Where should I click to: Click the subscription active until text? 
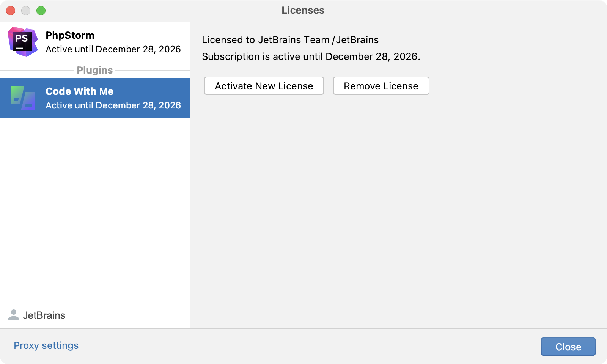coord(311,56)
